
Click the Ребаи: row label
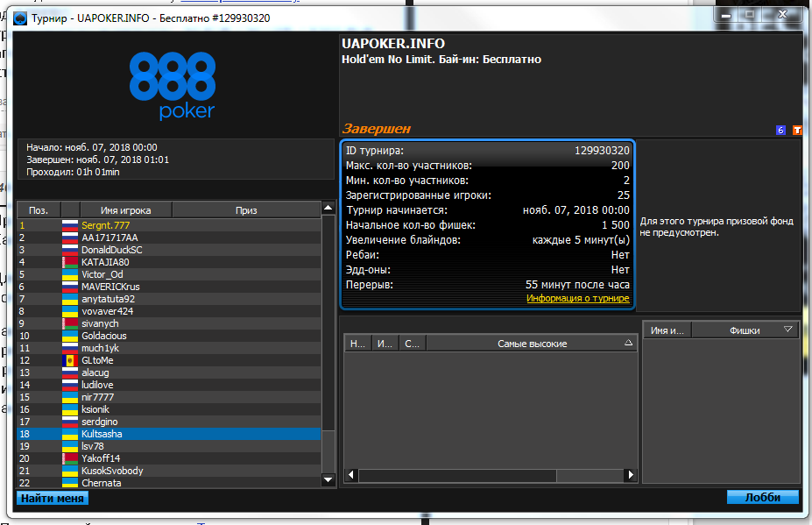coord(363,255)
